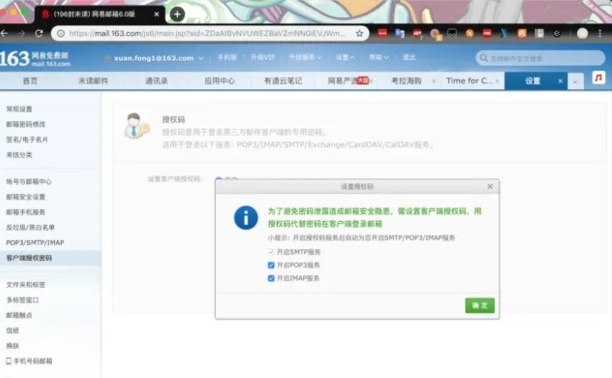This screenshot has width=612, height=378.
Task: Click the Chrome profile avatar
Action: click(582, 34)
